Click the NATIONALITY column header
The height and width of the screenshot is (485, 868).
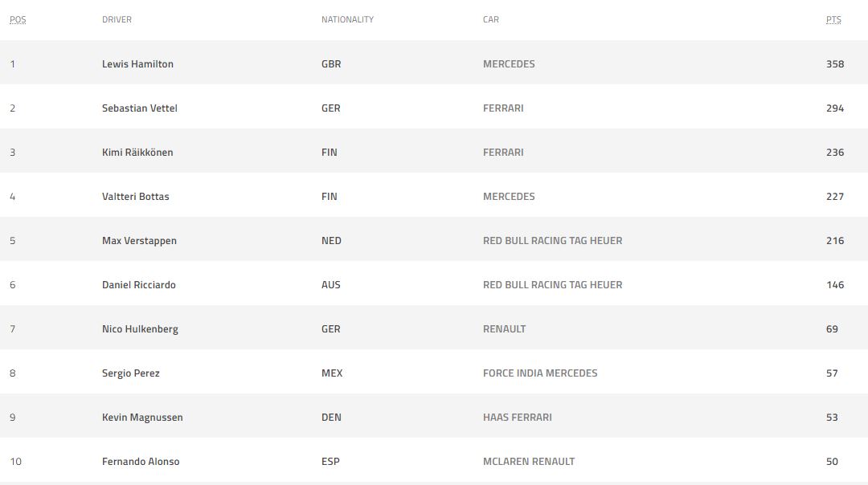(347, 19)
